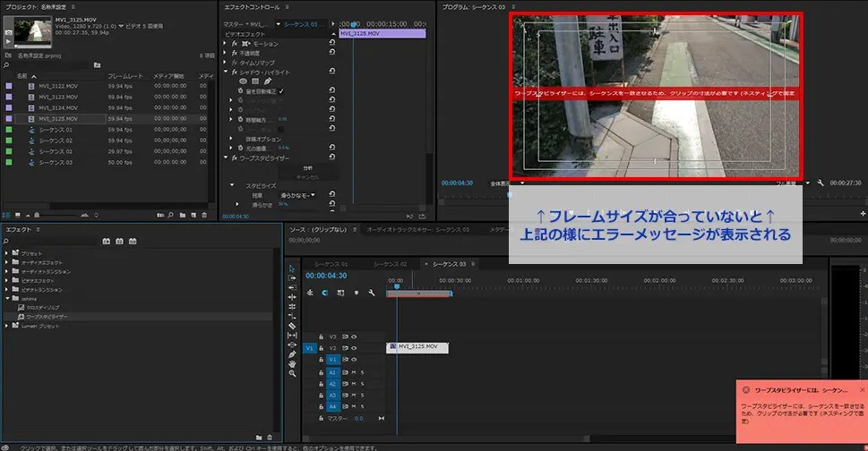Expand the Lumetri Presets folder
Viewport: 868px width, 451px height.
[x=7, y=326]
